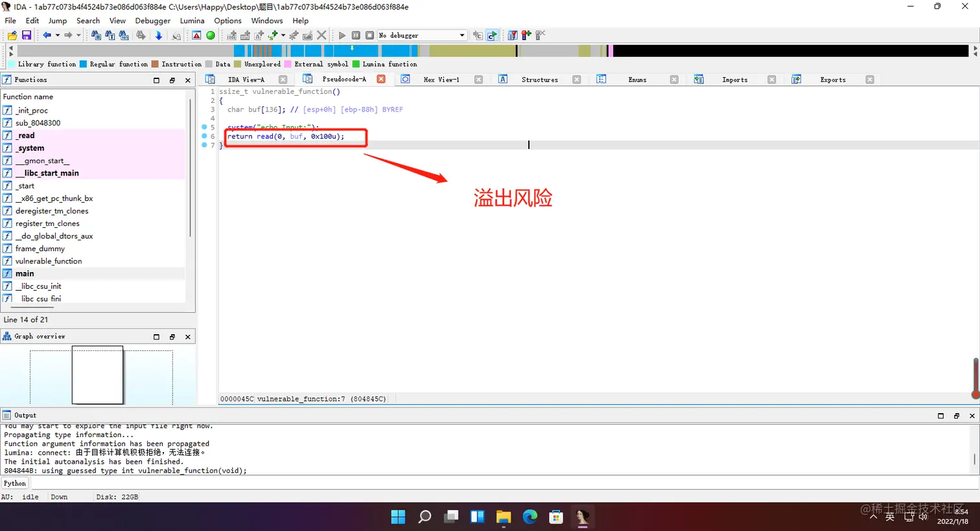Click the blue down arrow toolbar icon
This screenshot has width=980, height=531.
pos(159,35)
